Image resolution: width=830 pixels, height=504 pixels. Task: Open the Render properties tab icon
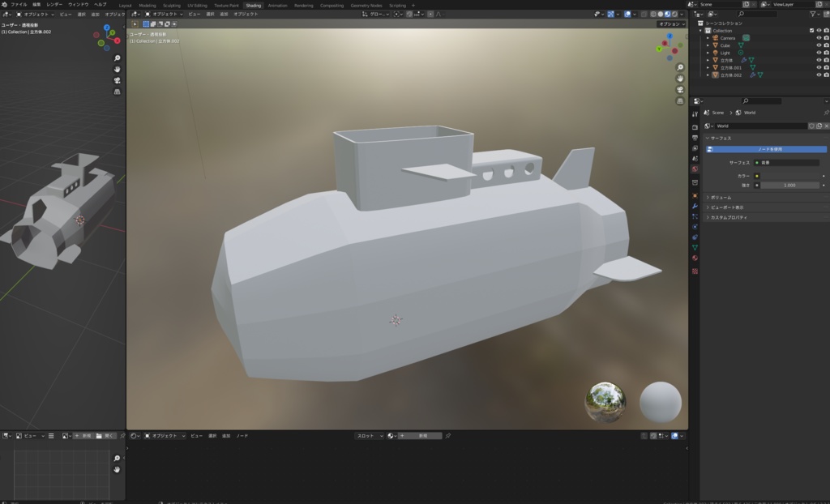click(x=695, y=127)
